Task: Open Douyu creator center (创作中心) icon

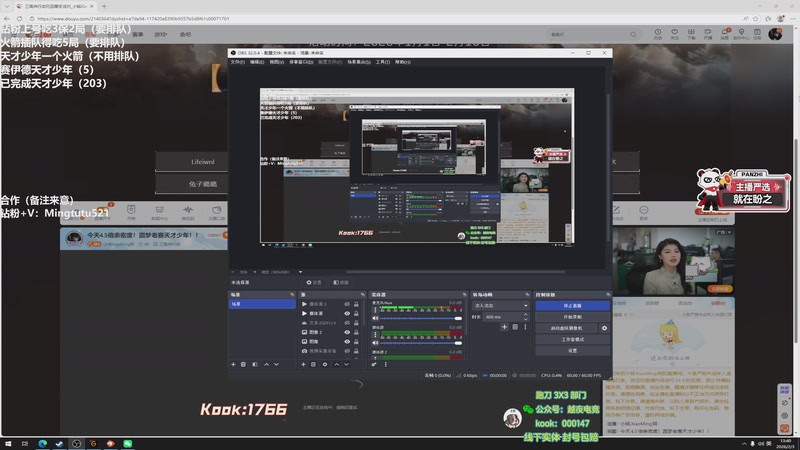Action: [x=741, y=34]
